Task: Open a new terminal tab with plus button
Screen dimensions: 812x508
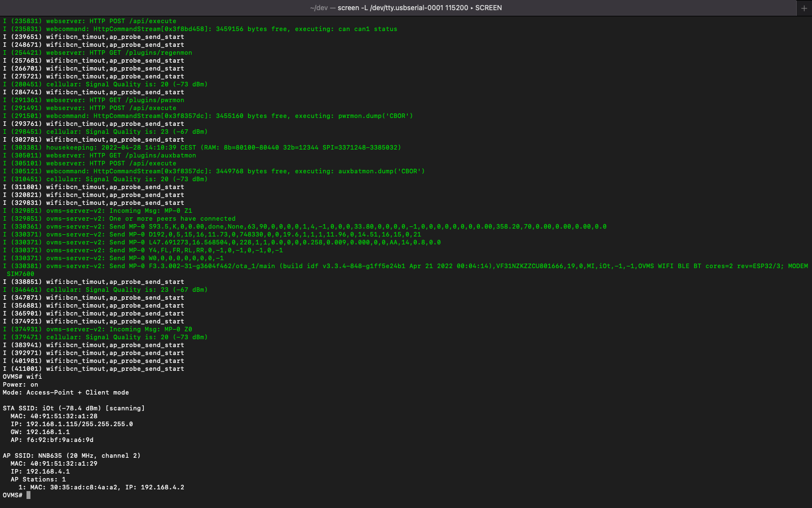Action: pyautogui.click(x=804, y=8)
